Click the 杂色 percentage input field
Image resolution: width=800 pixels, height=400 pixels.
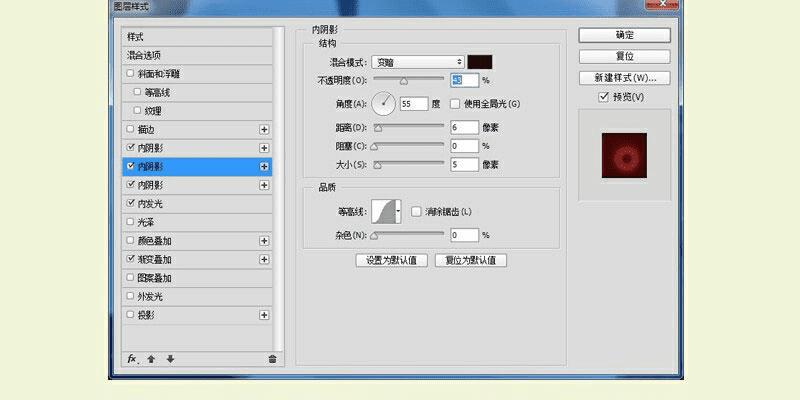(465, 235)
